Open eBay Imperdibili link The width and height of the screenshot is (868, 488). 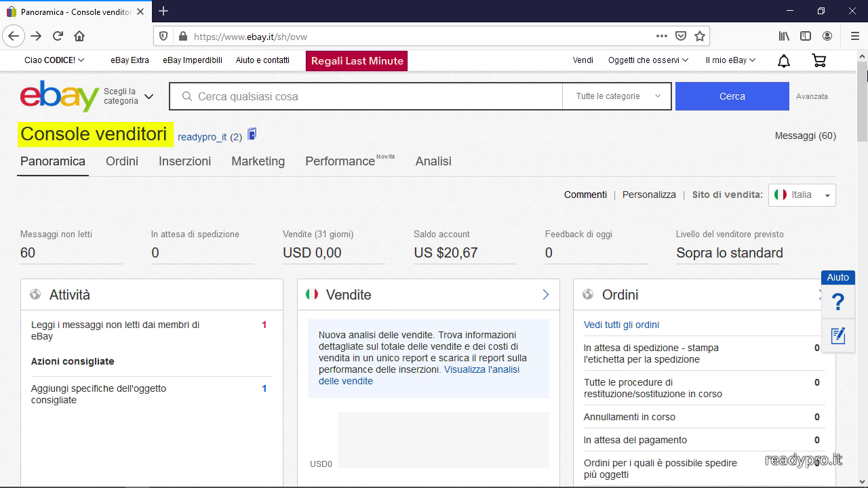pos(193,60)
